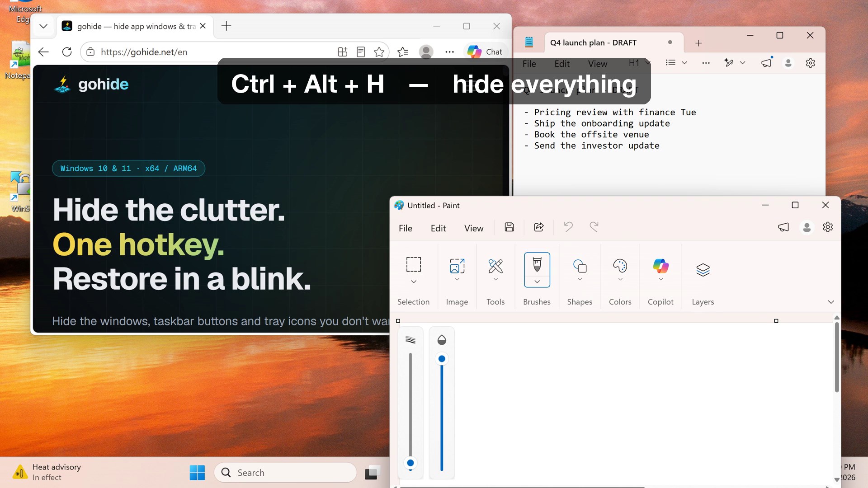Add gohide page to favorites star

379,52
